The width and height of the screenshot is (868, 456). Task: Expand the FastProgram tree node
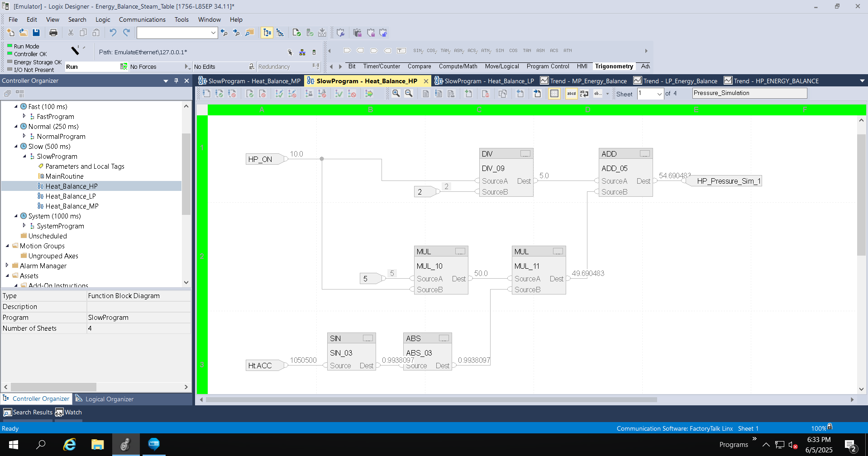[24, 116]
